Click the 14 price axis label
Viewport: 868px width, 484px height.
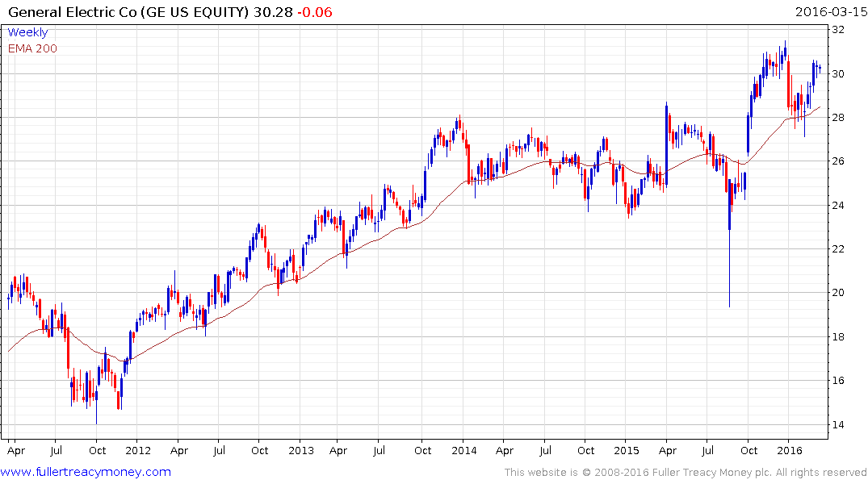[838, 424]
